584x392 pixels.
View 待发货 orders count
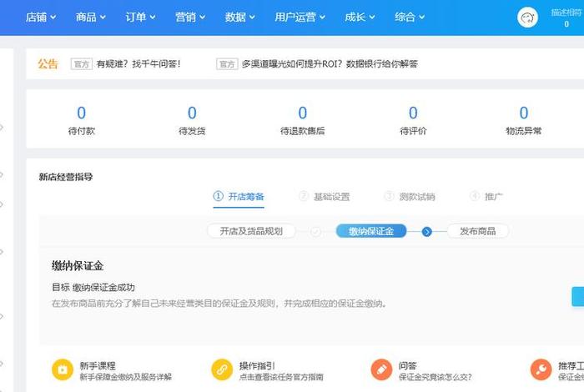click(x=192, y=120)
